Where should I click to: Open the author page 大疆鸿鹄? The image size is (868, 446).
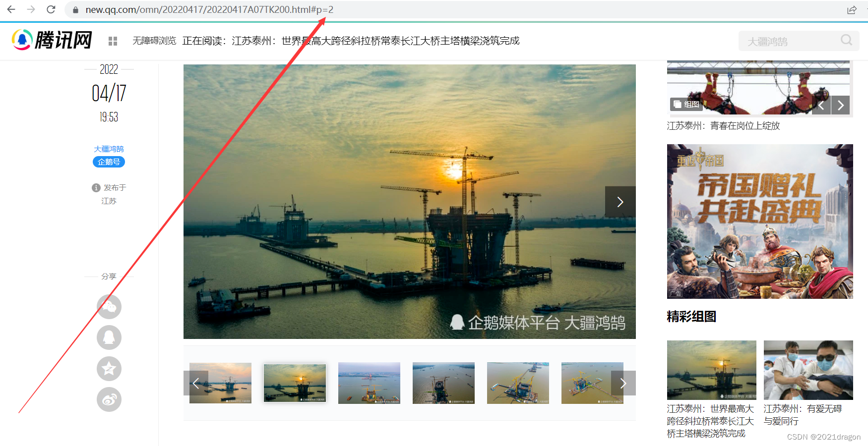click(109, 149)
